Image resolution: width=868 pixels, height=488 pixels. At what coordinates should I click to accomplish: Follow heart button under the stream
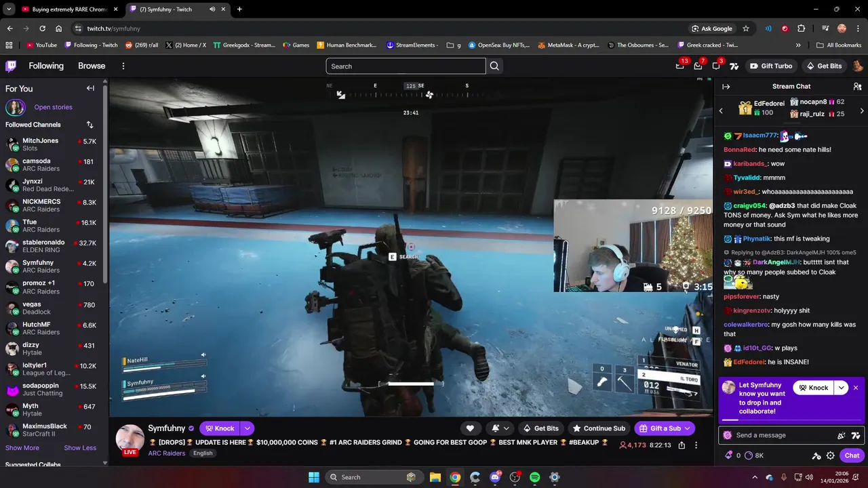470,428
